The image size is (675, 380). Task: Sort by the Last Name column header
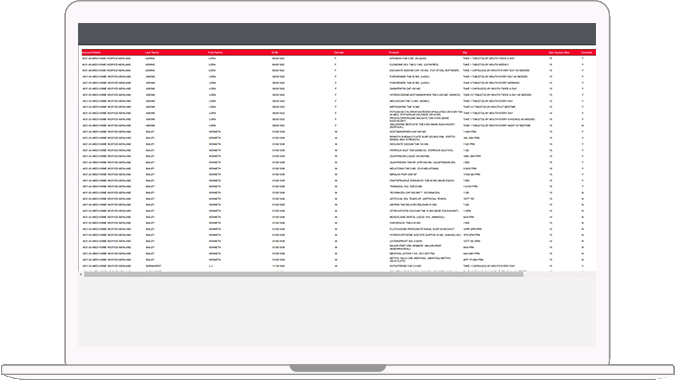click(x=152, y=53)
